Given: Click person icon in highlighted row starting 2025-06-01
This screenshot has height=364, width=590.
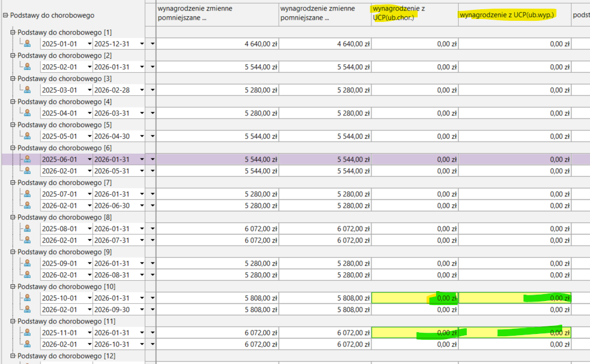Looking at the screenshot, I should [27, 159].
